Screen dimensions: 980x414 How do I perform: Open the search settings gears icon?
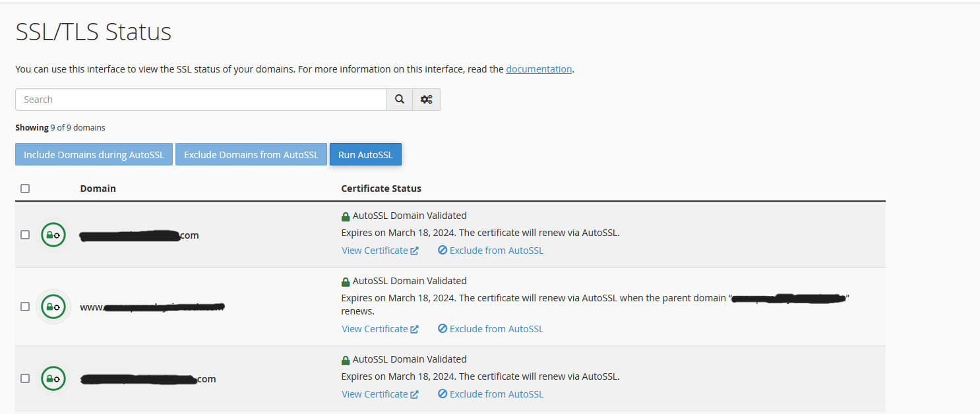click(x=426, y=100)
